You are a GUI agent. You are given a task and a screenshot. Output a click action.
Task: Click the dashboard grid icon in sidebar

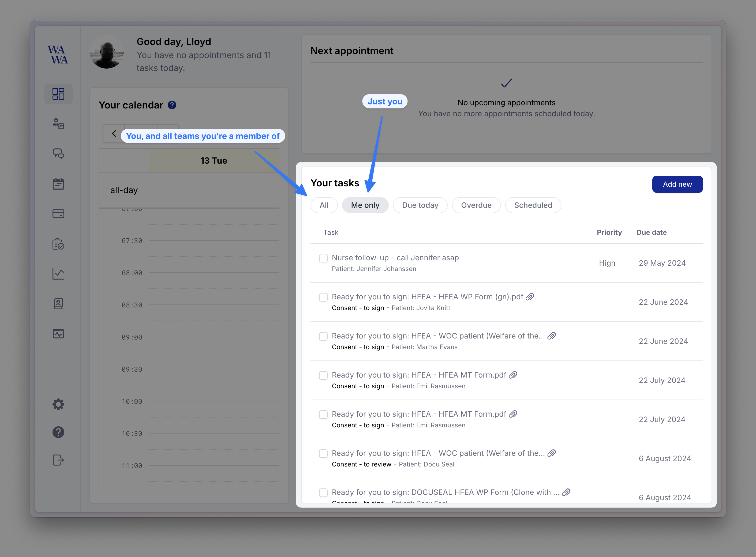(58, 94)
